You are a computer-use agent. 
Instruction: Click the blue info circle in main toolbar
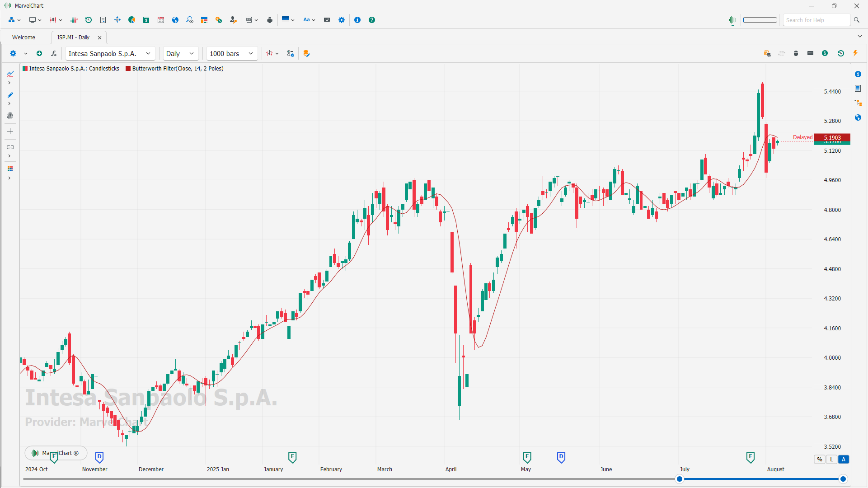tap(357, 20)
